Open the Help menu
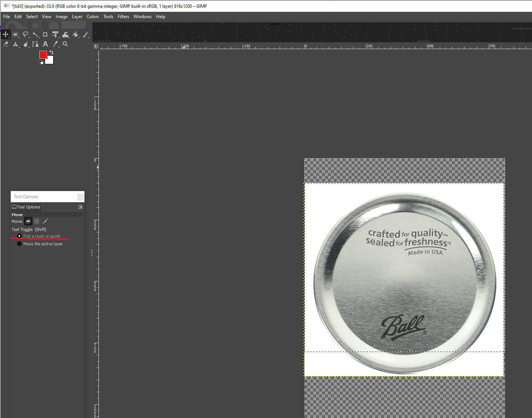The height and width of the screenshot is (418, 532). [160, 17]
